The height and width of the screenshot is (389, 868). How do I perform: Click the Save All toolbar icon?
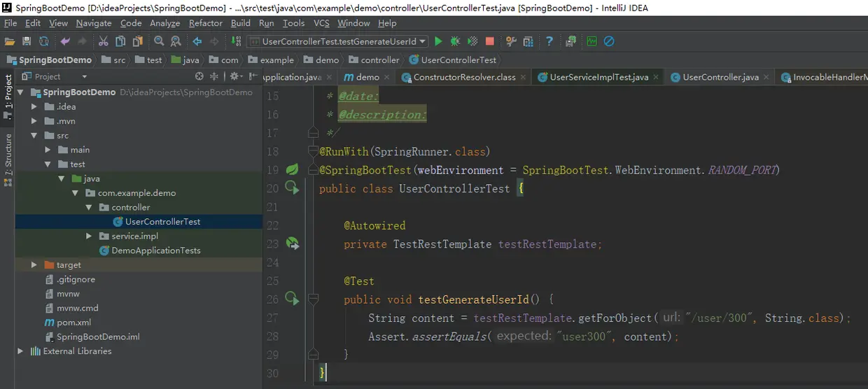pyautogui.click(x=27, y=42)
